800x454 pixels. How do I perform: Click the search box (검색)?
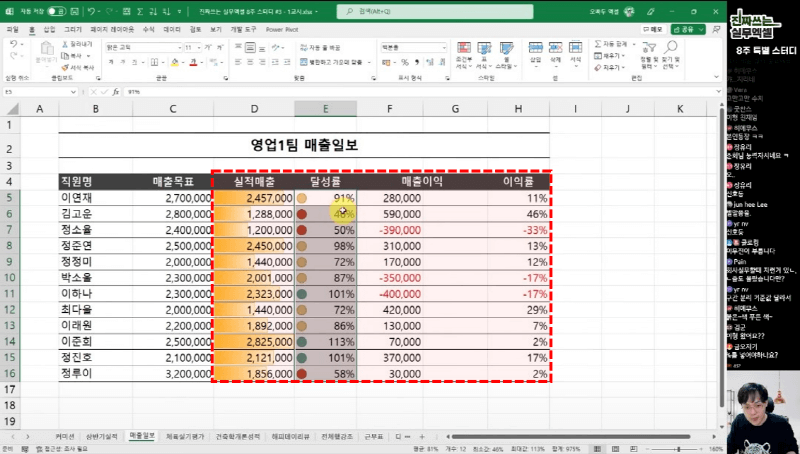click(x=435, y=11)
